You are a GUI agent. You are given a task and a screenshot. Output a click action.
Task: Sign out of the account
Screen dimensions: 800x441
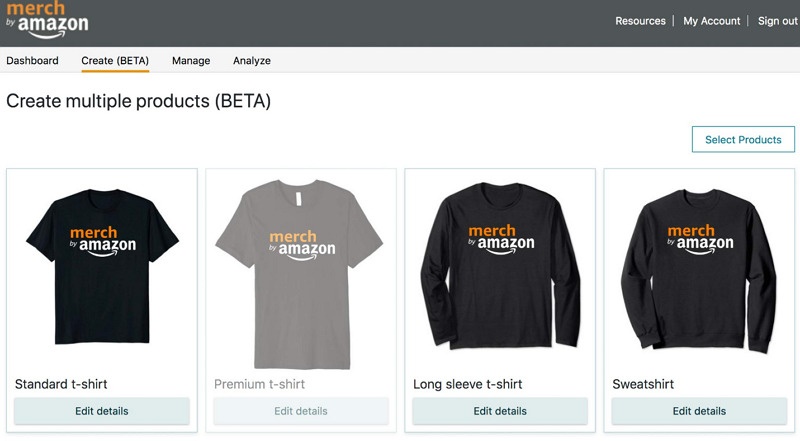(x=778, y=21)
